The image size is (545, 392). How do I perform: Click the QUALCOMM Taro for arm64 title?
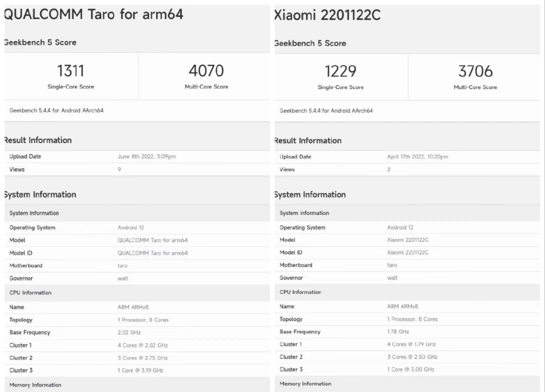coord(94,14)
